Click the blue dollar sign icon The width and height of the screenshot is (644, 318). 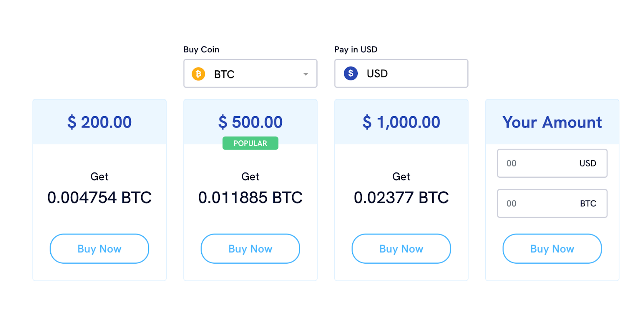click(x=351, y=73)
